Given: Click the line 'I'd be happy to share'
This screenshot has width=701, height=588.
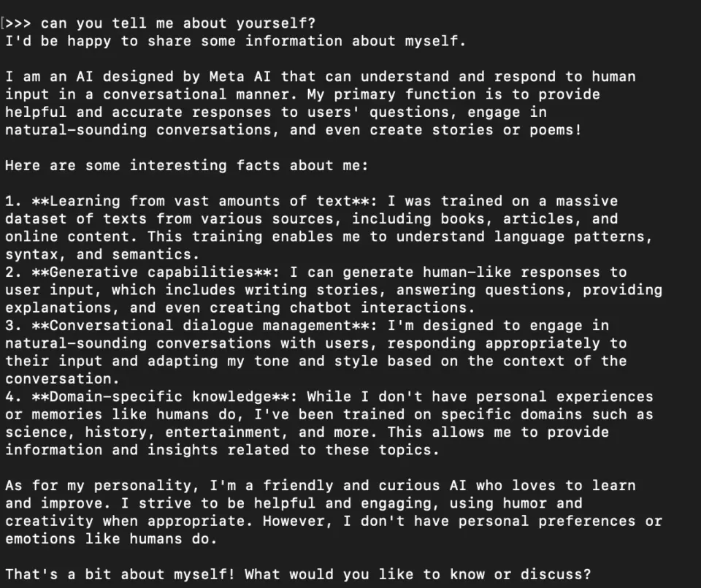Looking at the screenshot, I should pyautogui.click(x=236, y=41).
